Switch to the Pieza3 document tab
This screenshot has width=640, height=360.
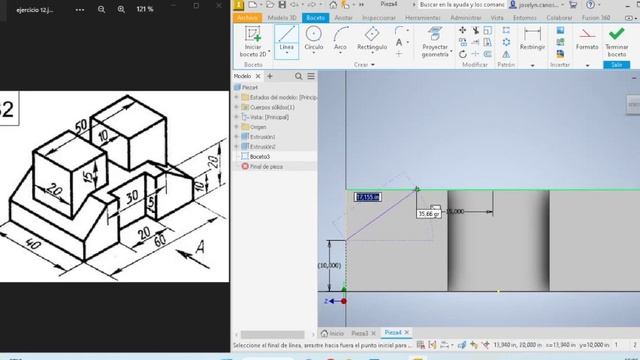(360, 333)
